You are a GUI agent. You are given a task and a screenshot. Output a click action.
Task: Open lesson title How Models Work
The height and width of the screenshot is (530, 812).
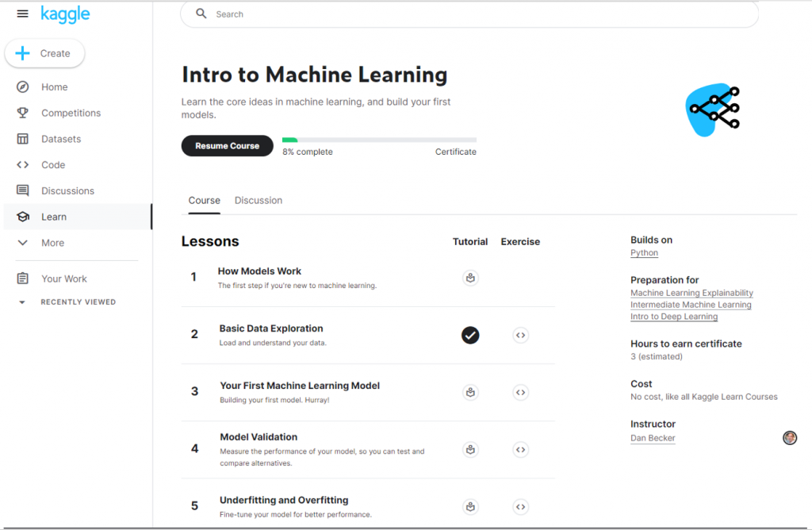coord(259,271)
